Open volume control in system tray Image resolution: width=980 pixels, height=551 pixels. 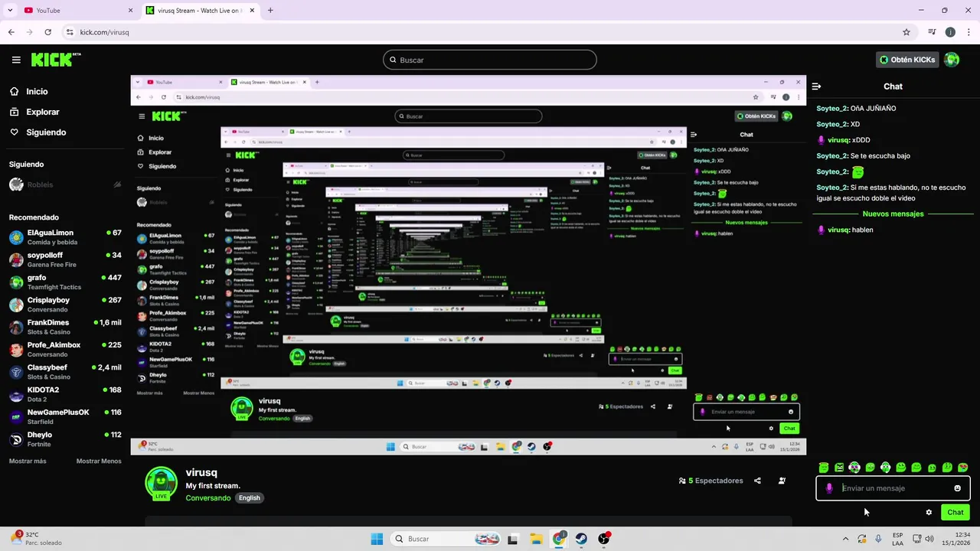(x=929, y=539)
